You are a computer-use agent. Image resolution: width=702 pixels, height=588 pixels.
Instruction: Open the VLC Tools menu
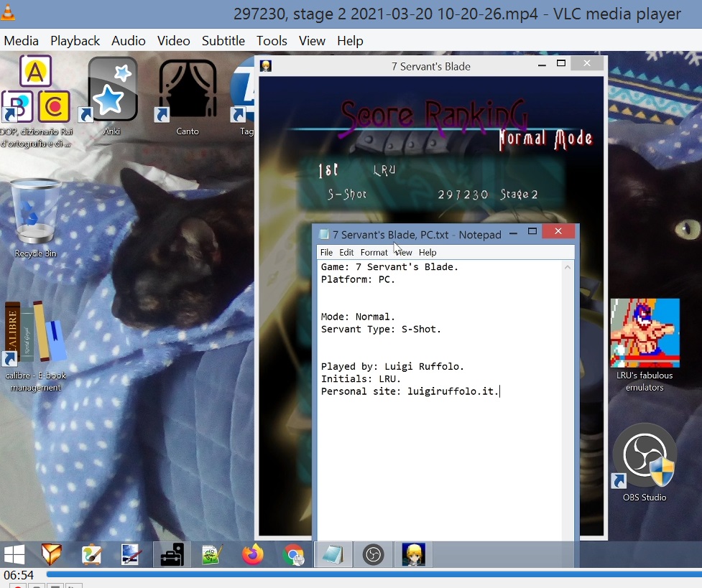(272, 41)
